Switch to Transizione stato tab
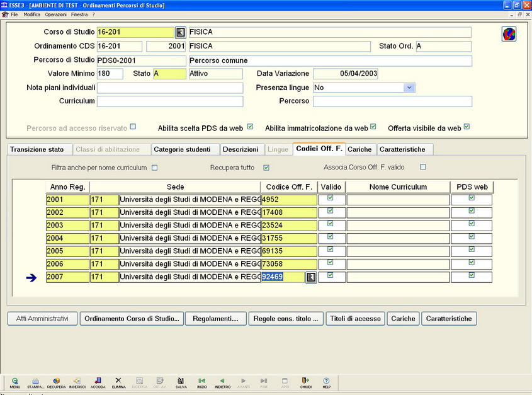The image size is (532, 395). (x=40, y=149)
